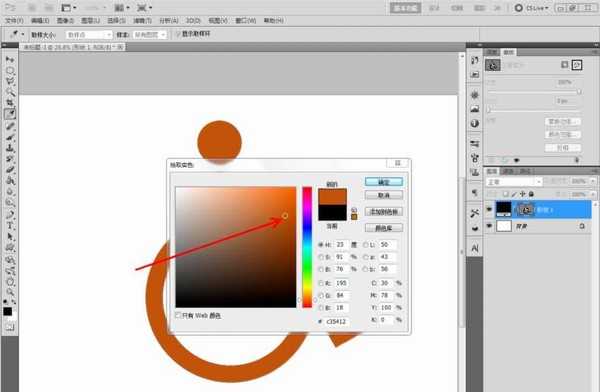Open the Filter menu
The image size is (600, 392).
[142, 20]
